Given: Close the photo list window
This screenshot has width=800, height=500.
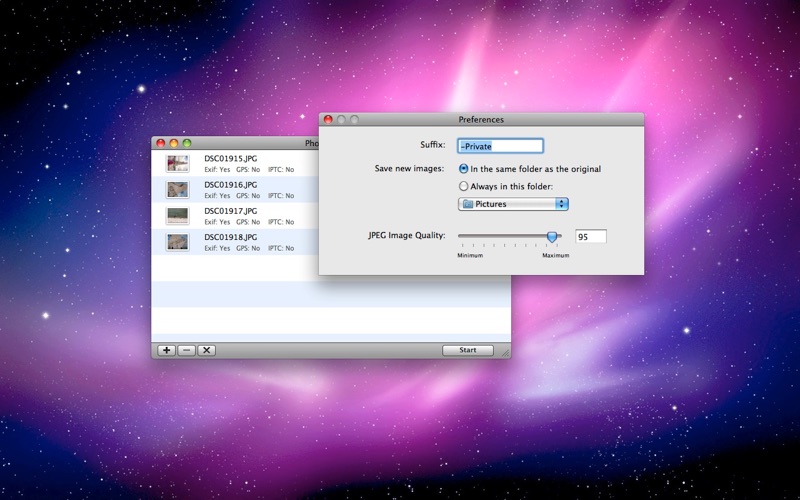Looking at the screenshot, I should coord(159,144).
